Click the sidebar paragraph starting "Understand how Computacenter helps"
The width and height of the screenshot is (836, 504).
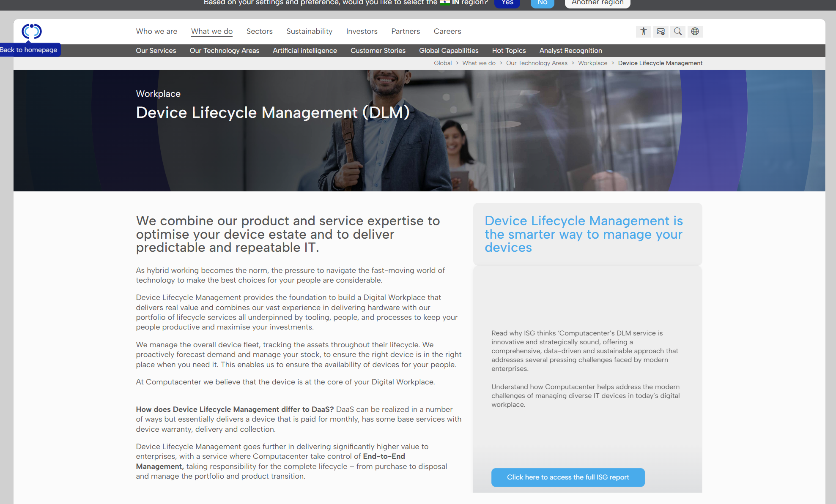(x=586, y=396)
